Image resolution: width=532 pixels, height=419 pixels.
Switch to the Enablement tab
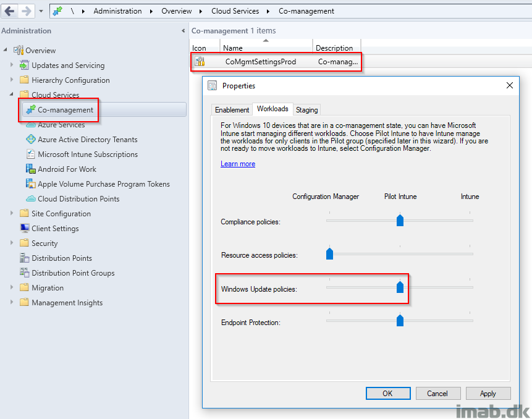(x=232, y=110)
